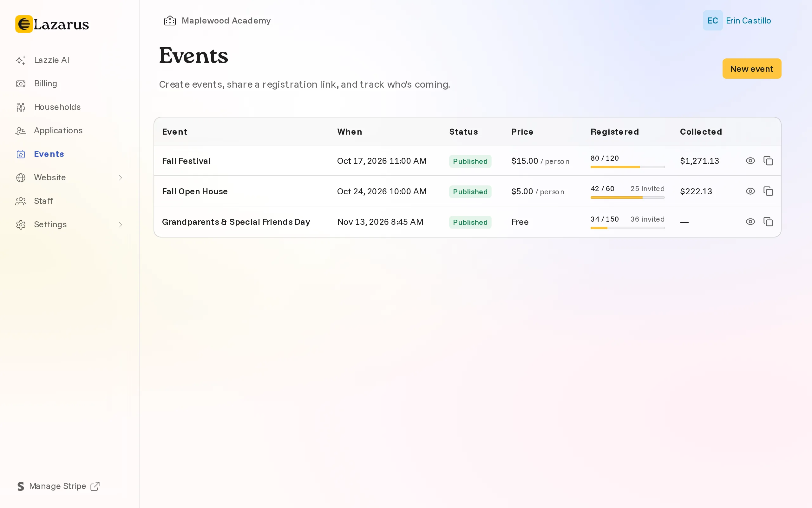Open Lazzie AI sparkle icon

pyautogui.click(x=21, y=60)
